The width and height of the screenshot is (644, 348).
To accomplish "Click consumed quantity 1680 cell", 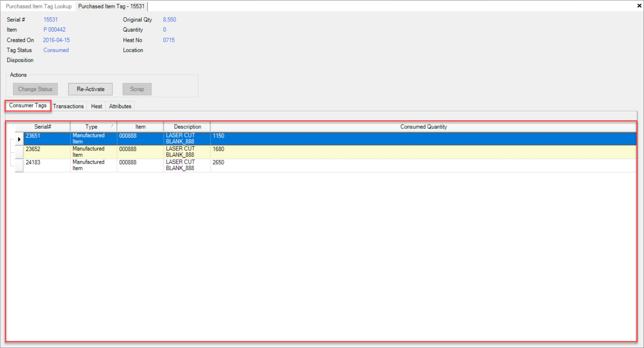I will tap(423, 152).
